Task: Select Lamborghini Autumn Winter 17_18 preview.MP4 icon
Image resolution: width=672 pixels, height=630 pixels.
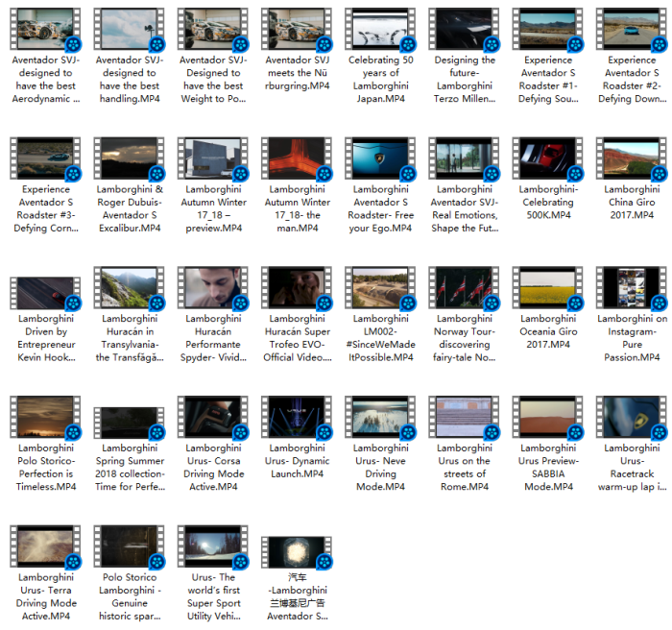Action: click(213, 158)
